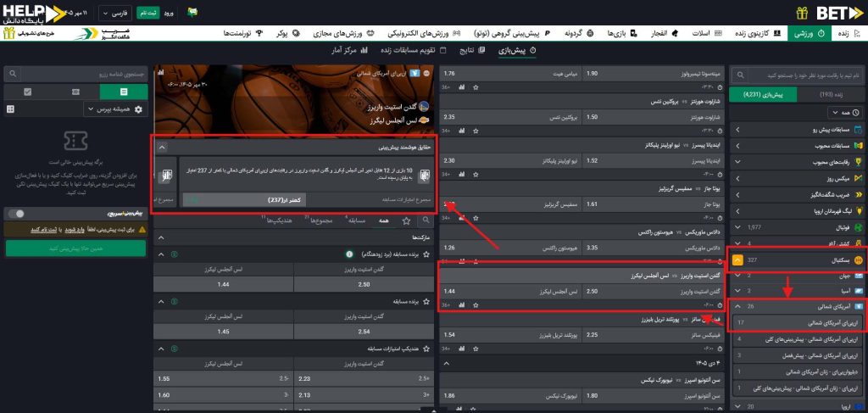868x413 pixels.
Task: Click the کمتر از(237) odds button
Action: [244, 199]
